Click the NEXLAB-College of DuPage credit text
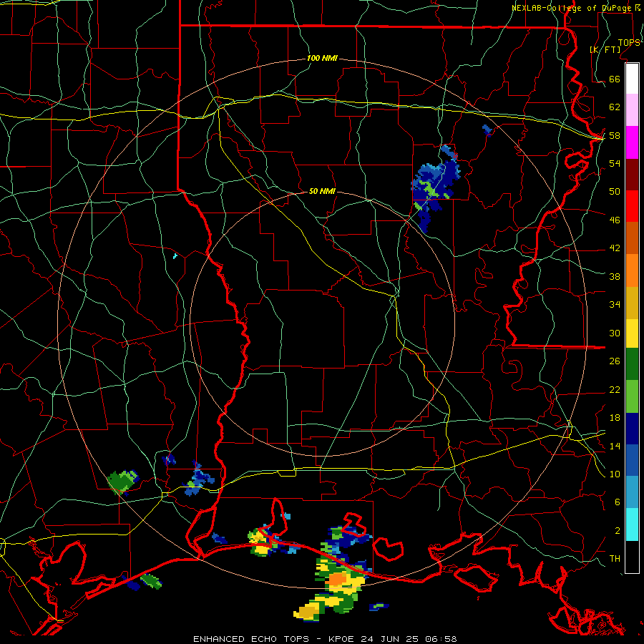 (x=571, y=8)
